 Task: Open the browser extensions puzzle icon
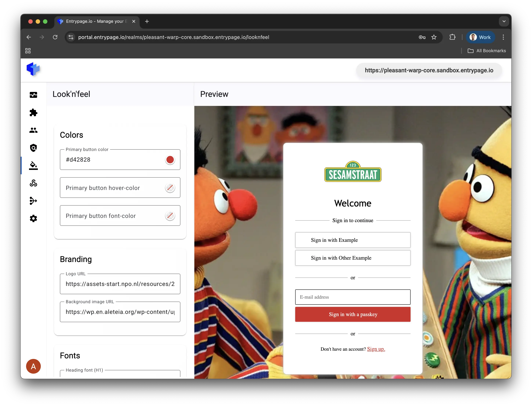click(452, 37)
